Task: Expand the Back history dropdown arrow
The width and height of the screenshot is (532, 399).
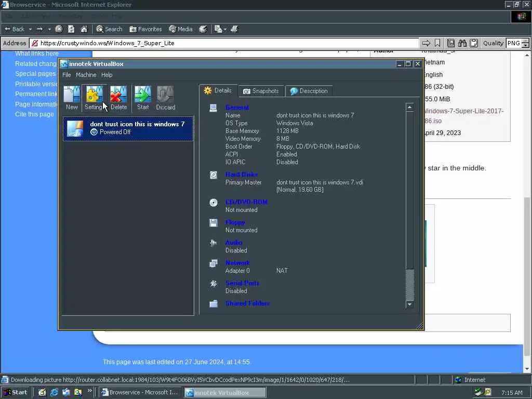Action: pos(30,29)
